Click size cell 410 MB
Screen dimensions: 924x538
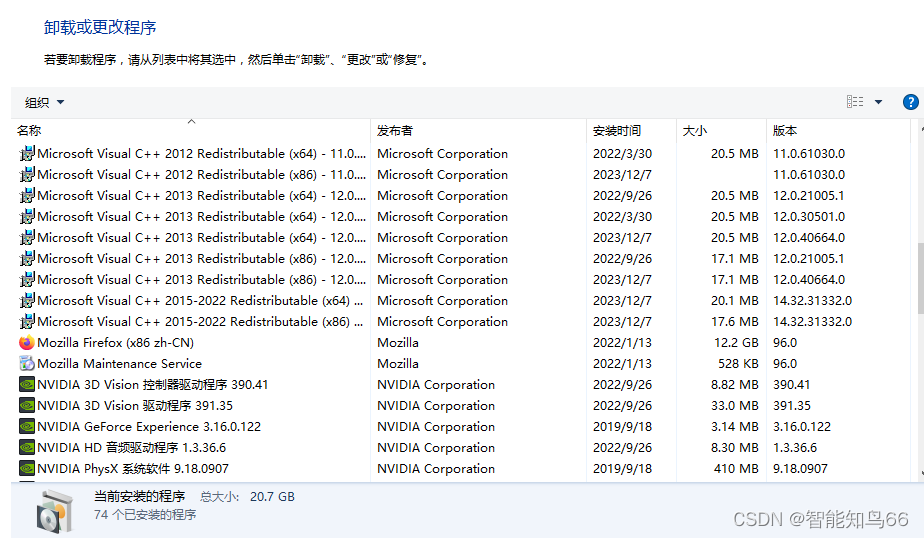(x=736, y=469)
